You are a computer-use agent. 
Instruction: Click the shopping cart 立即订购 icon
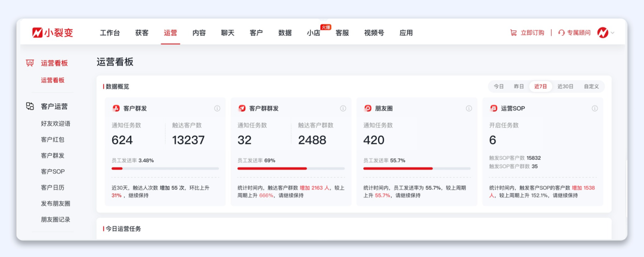coord(513,33)
